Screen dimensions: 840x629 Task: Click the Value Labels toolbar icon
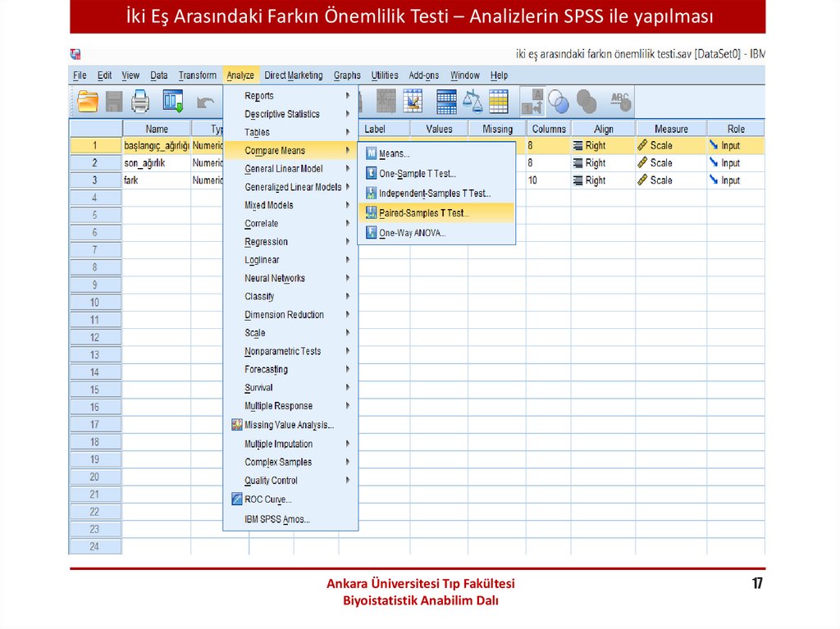tap(533, 102)
